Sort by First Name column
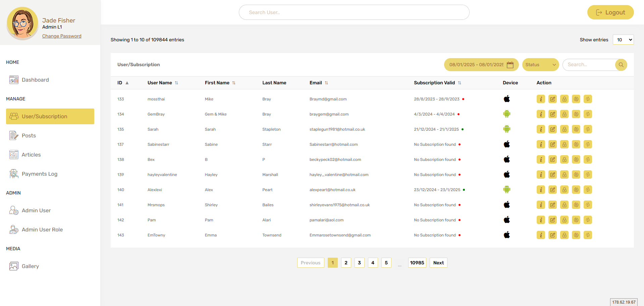Screen dimensions: 644x306 pos(220,83)
